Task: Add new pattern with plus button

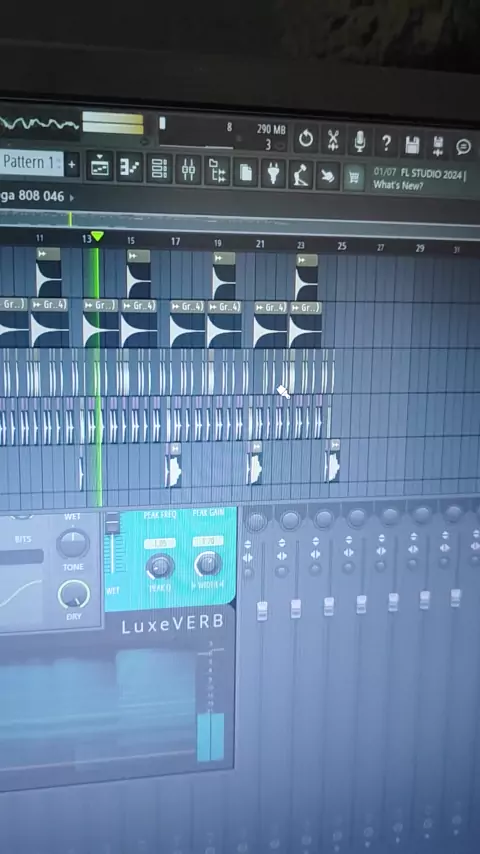Action: pos(72,164)
